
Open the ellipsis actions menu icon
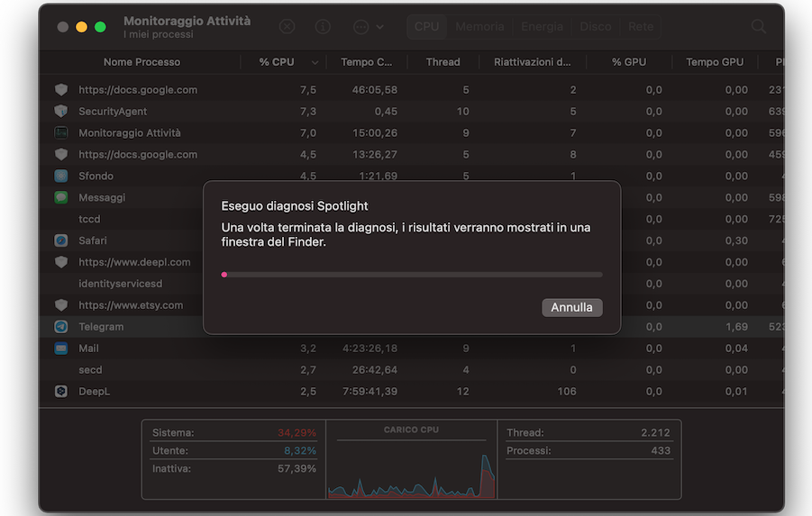(x=361, y=27)
